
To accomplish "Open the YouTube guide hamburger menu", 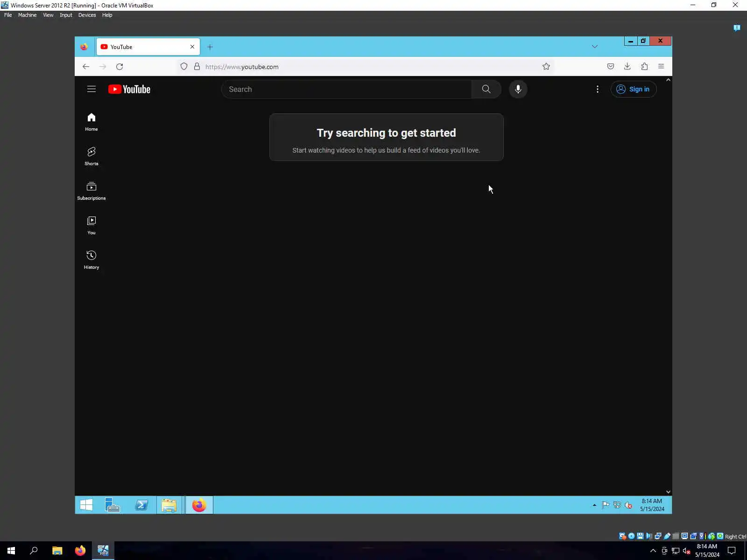I will coord(92,89).
